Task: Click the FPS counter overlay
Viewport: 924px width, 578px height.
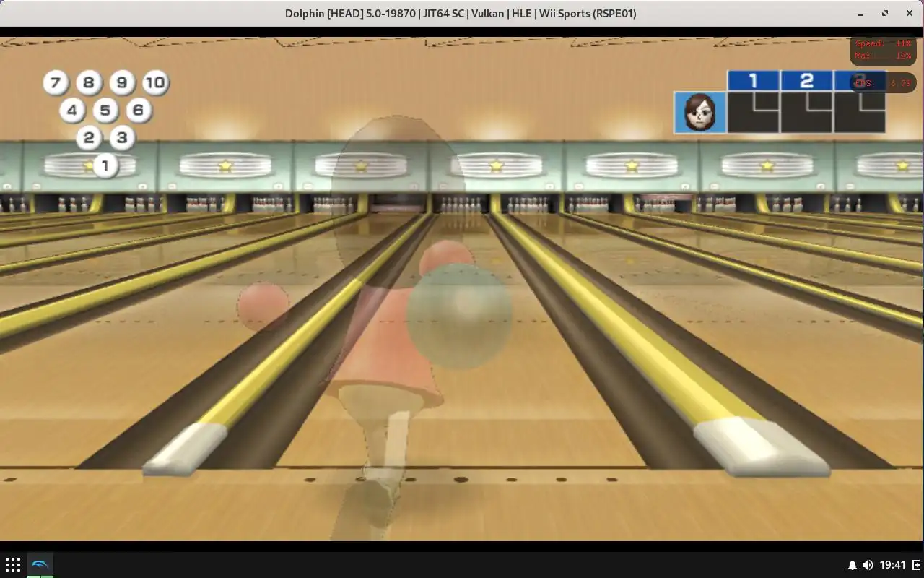Action: coord(883,83)
